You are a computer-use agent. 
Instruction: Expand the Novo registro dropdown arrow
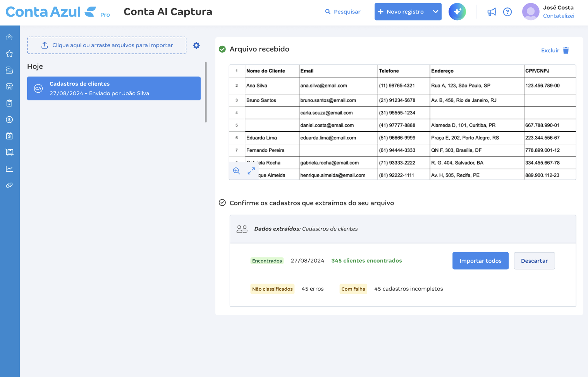coord(435,12)
